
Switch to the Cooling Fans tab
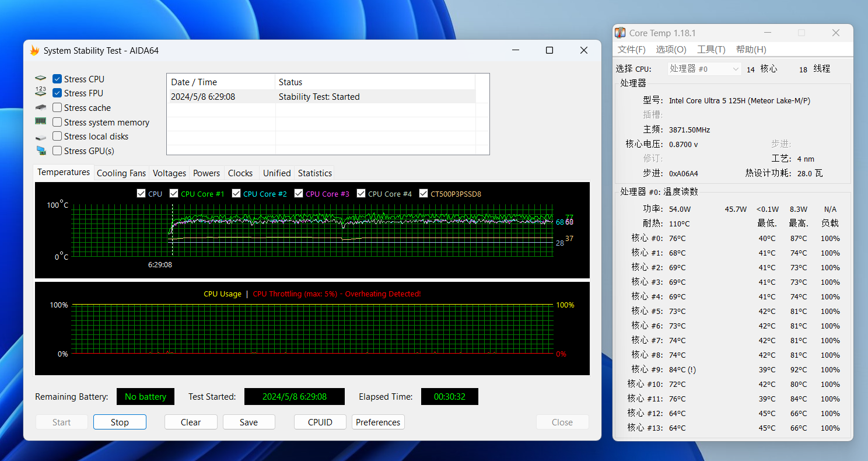click(x=121, y=173)
